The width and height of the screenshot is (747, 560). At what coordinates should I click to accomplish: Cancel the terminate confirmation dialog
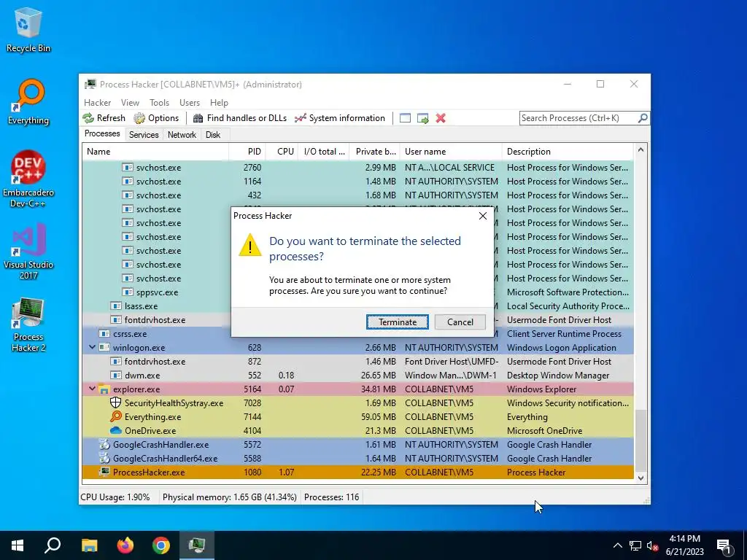(x=460, y=322)
